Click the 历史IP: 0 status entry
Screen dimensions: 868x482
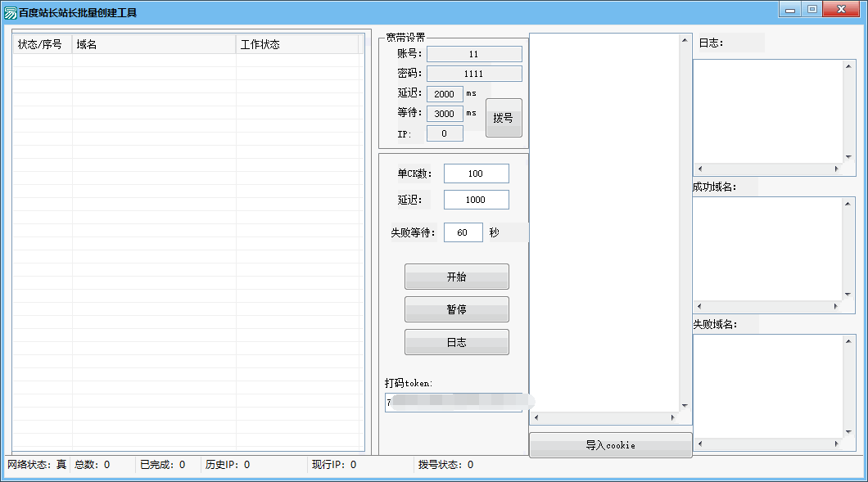228,465
